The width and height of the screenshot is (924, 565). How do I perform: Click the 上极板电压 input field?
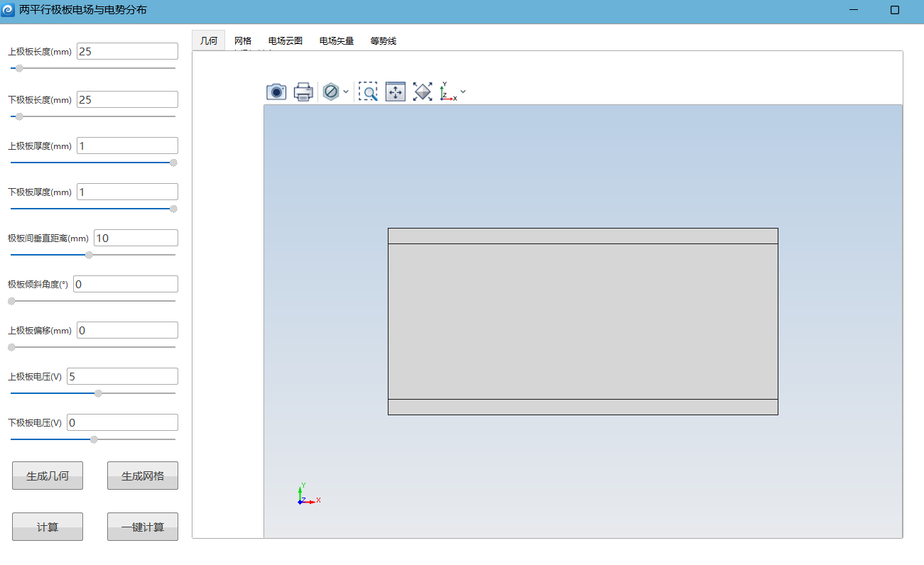122,376
